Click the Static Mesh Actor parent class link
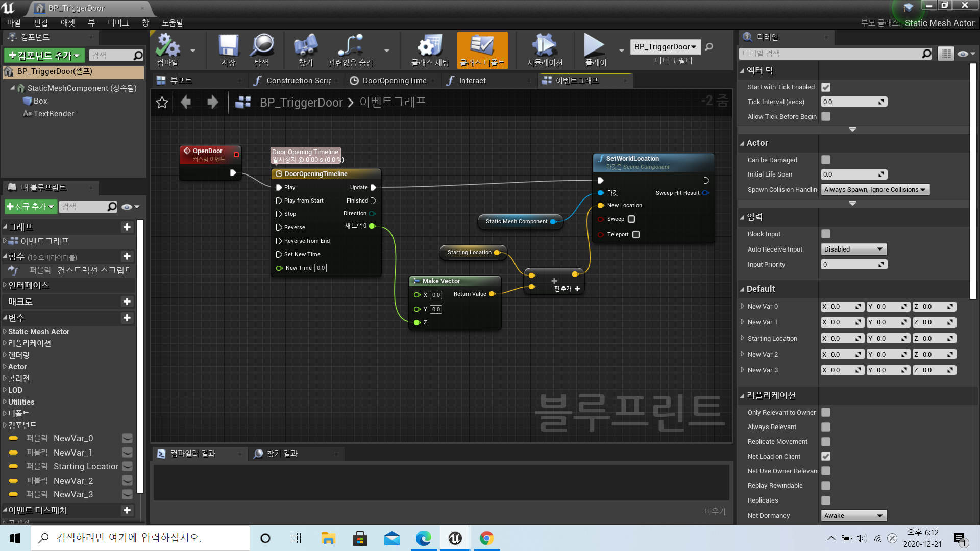Screen dimensions: 980x551 [x=940, y=23]
